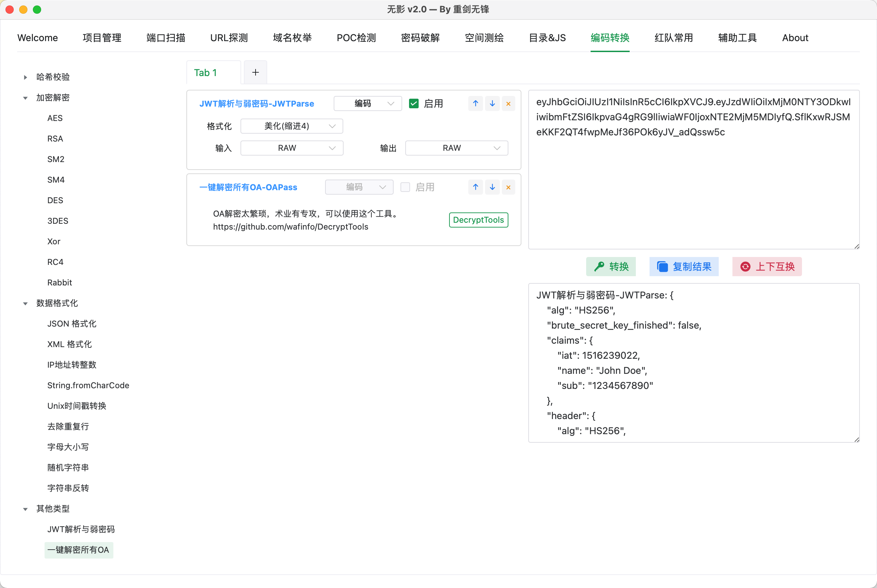Move OAPass module down with arrow icon

[x=492, y=187]
